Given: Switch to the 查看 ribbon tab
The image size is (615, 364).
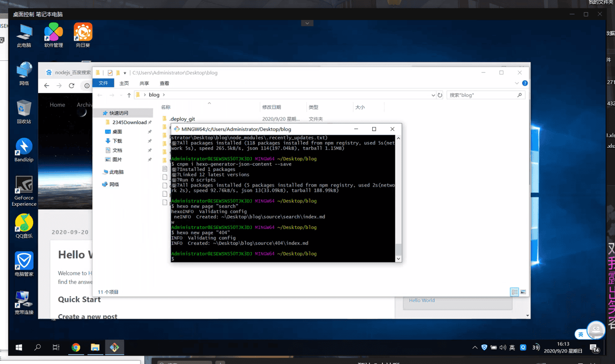Looking at the screenshot, I should click(x=164, y=83).
